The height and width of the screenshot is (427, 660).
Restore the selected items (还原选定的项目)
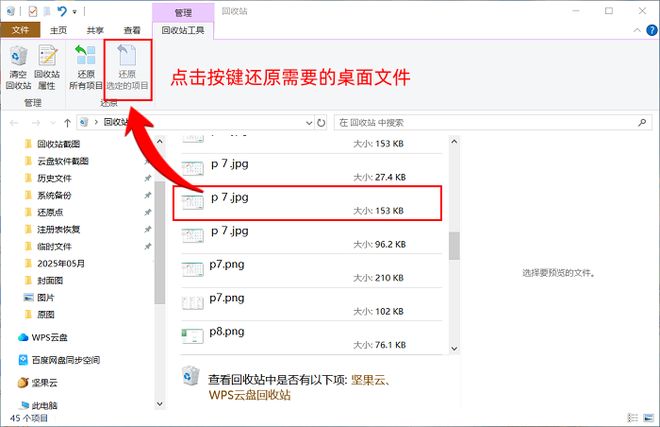point(127,67)
